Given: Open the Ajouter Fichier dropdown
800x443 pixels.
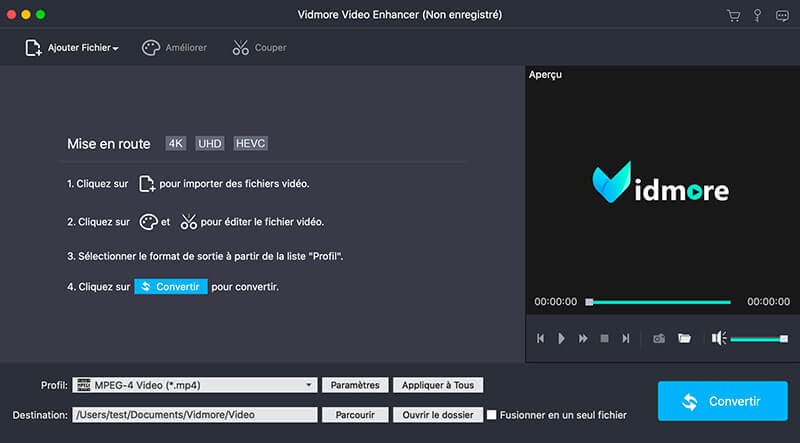Looking at the screenshot, I should (x=72, y=47).
